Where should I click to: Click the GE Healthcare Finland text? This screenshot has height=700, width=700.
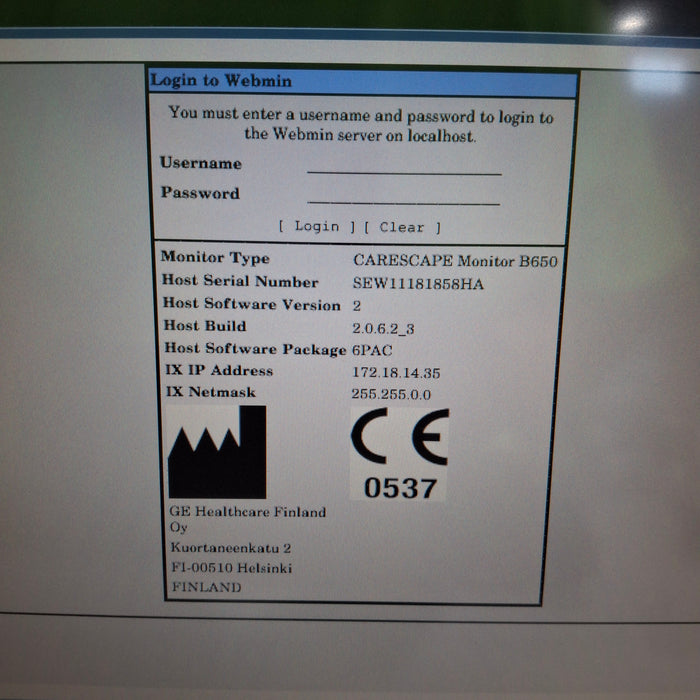click(246, 512)
